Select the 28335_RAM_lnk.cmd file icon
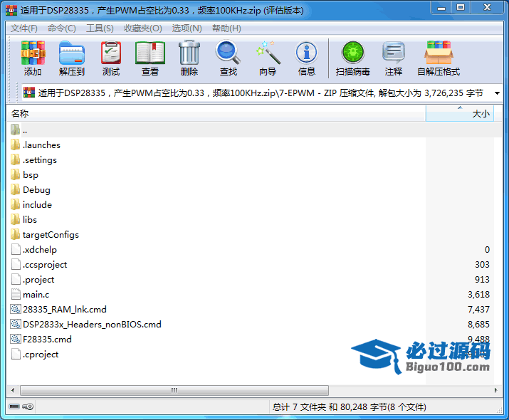This screenshot has width=509, height=420. (x=16, y=309)
